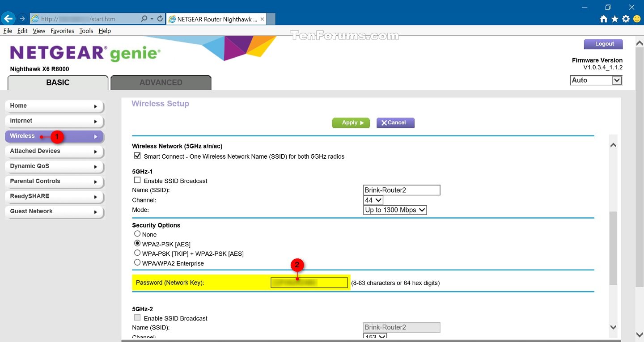Open Guest Network in sidebar
The image size is (644, 342).
54,211
